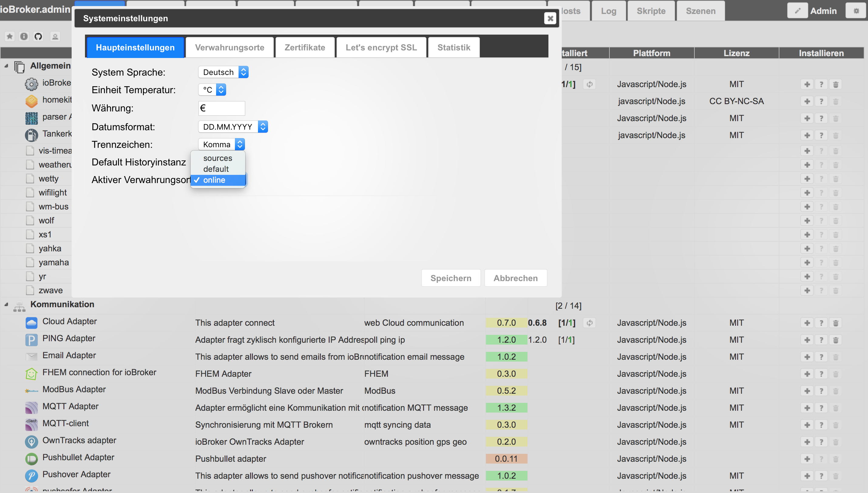
Task: Click the GitHub icon in the toolbar
Action: click(38, 36)
